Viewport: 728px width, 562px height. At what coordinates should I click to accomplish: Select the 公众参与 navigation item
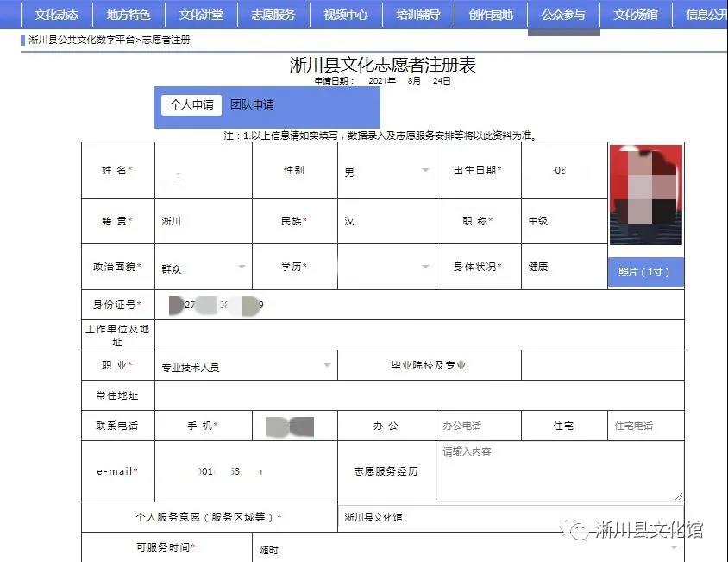(x=563, y=15)
